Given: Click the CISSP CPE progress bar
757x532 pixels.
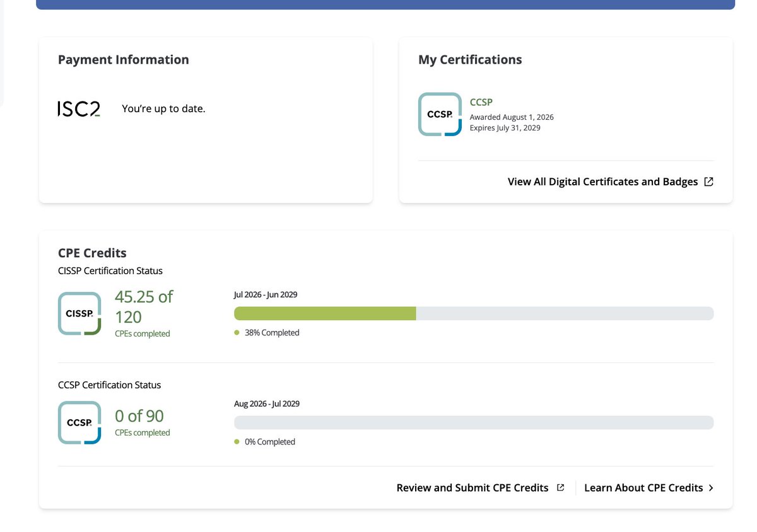Looking at the screenshot, I should click(474, 313).
